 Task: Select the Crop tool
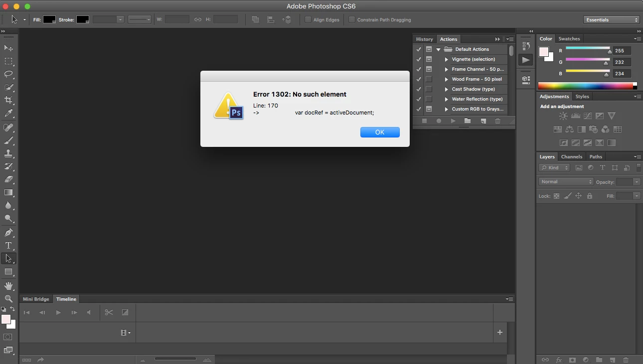click(8, 100)
